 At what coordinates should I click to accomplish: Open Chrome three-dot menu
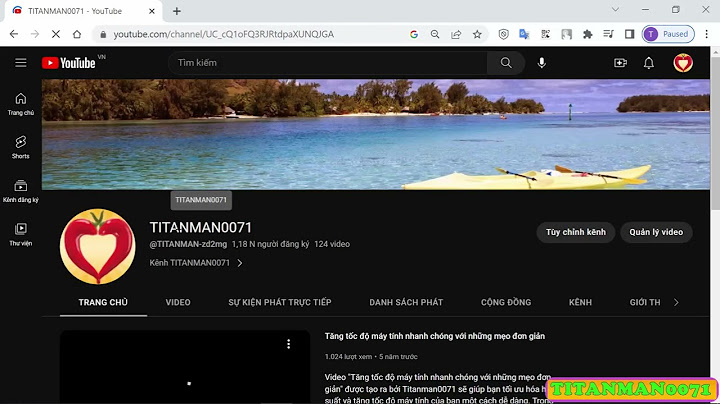coord(707,34)
